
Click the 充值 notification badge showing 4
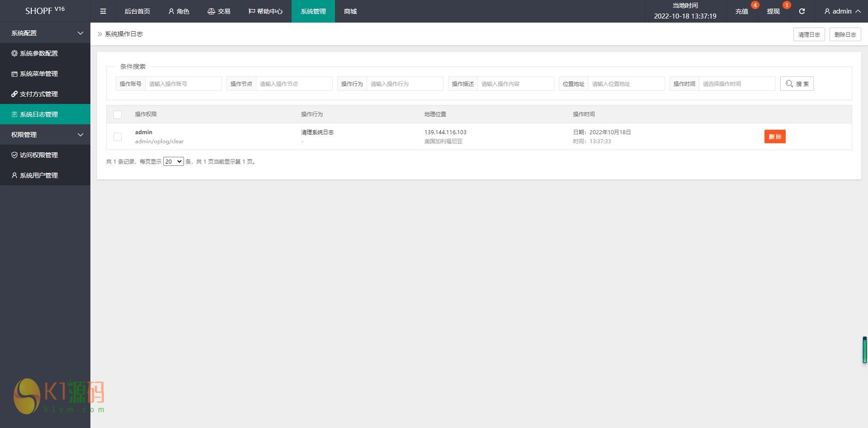click(755, 5)
